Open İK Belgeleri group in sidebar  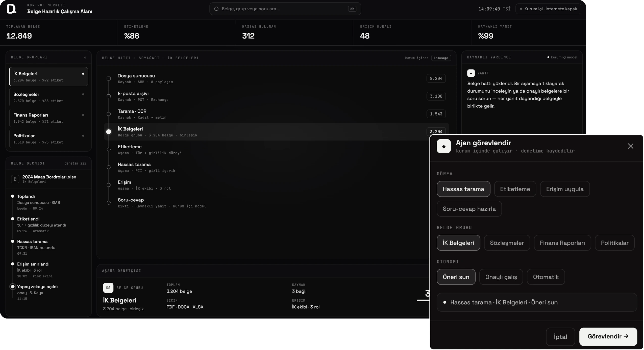click(x=48, y=76)
